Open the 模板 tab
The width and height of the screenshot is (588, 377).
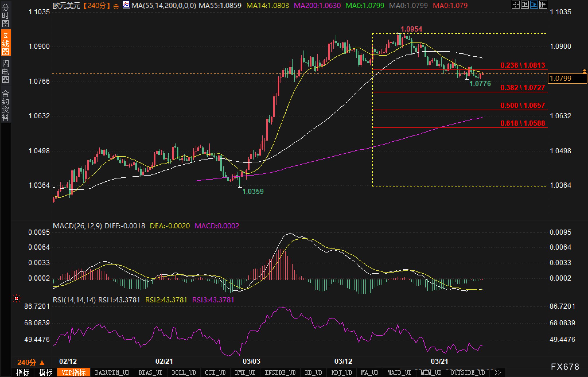pos(46,372)
